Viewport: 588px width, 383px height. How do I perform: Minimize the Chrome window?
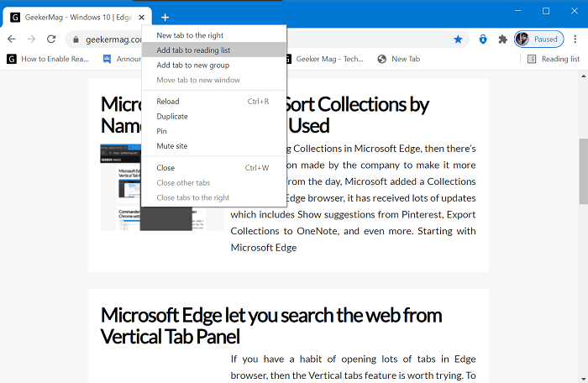518,11
